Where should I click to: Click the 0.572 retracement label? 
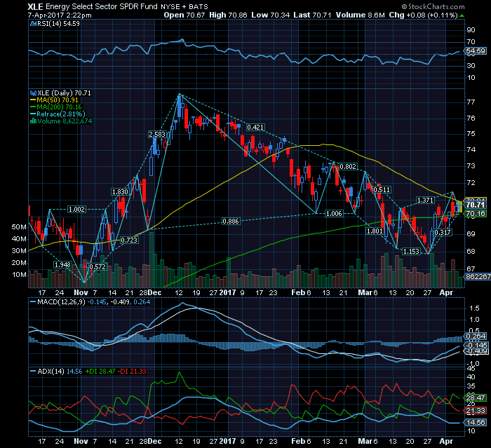(x=97, y=267)
